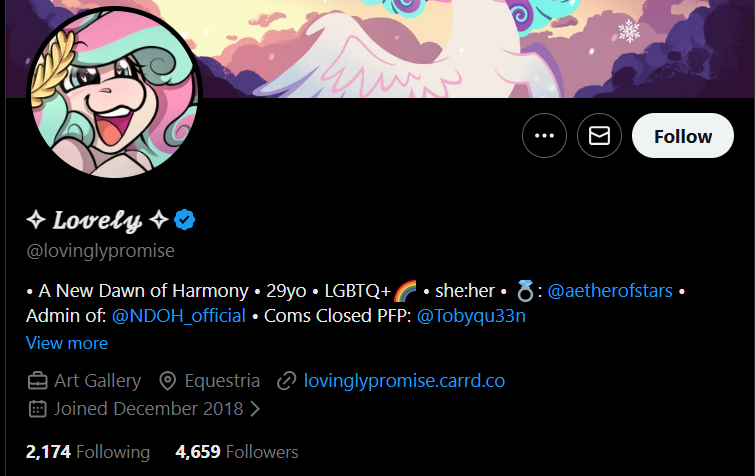Image resolution: width=755 pixels, height=476 pixels.
Task: Open lovinglypromise.carrd.co website link
Action: point(404,381)
